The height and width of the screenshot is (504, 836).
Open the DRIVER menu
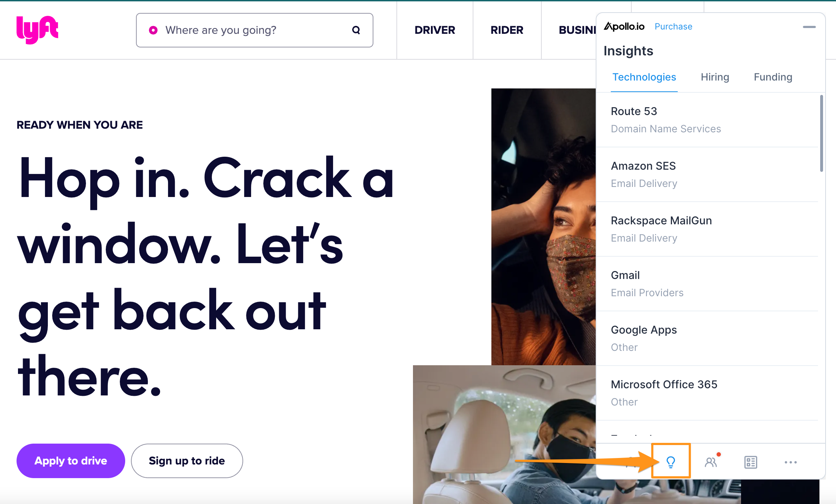[435, 30]
